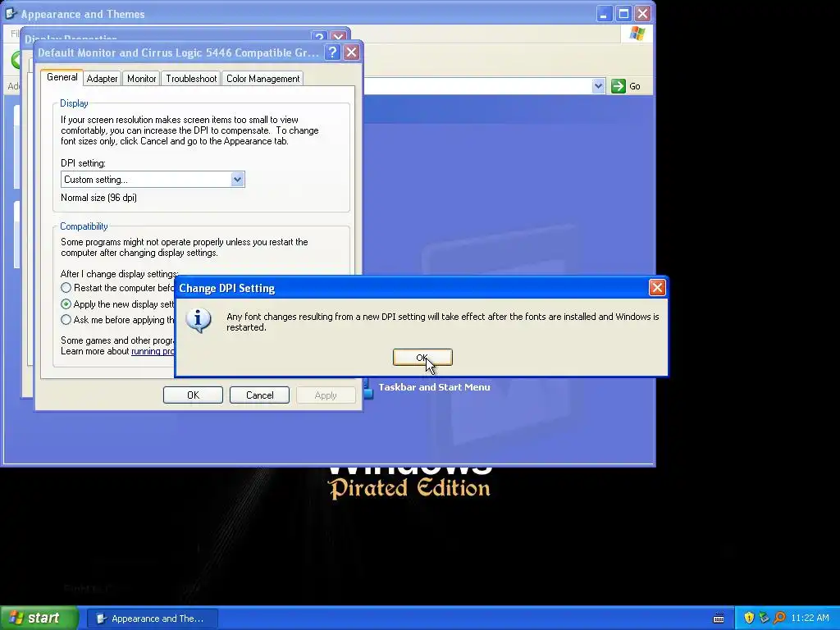Close the Change DPI Setting dialog

657,288
